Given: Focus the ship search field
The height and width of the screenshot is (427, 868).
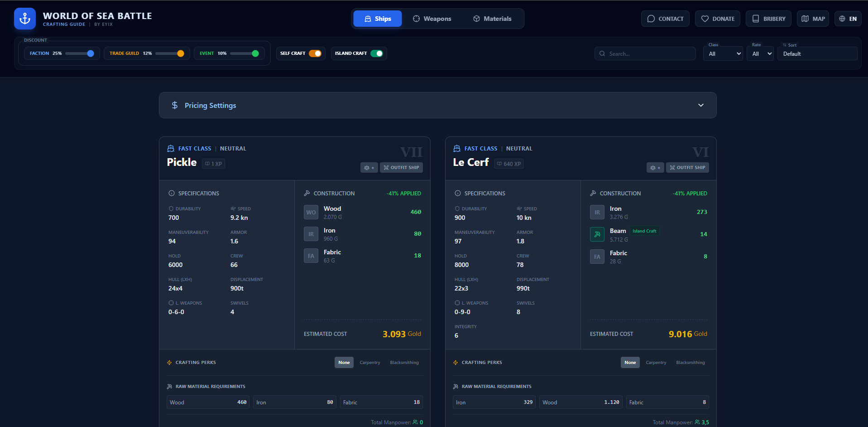Looking at the screenshot, I should coord(645,53).
